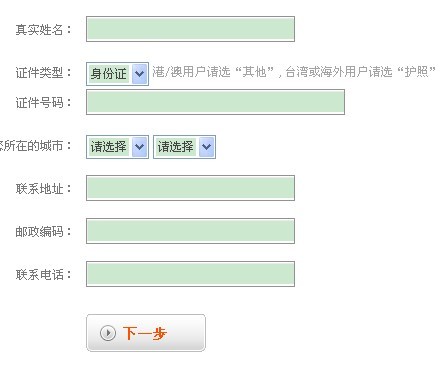Click into the 联系地址 address field

[190, 188]
